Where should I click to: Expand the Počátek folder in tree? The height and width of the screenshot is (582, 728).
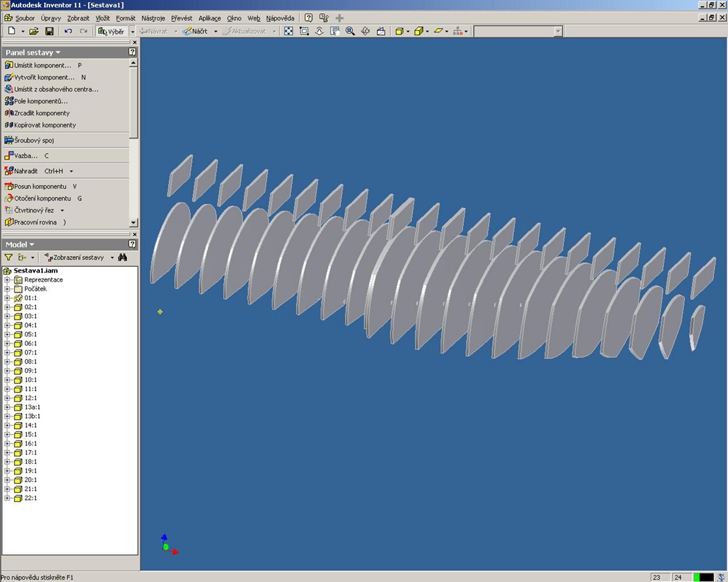pos(7,289)
